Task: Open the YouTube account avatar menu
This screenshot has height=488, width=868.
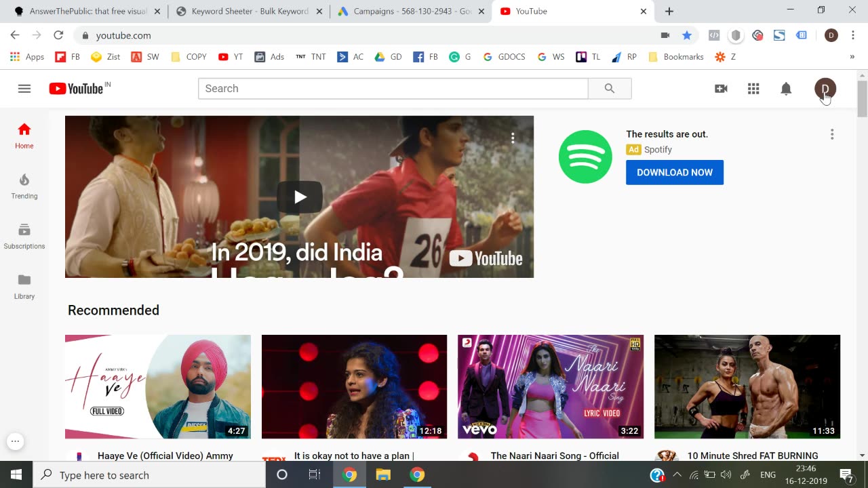Action: click(825, 88)
